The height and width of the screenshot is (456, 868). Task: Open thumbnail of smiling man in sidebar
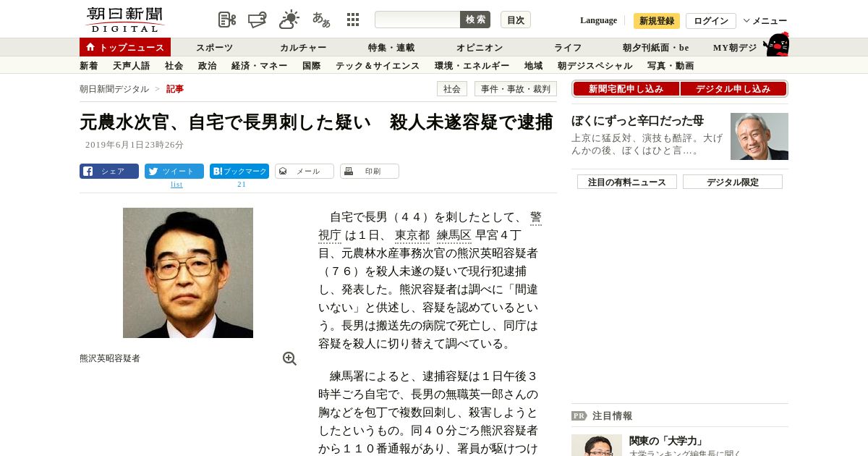point(759,136)
